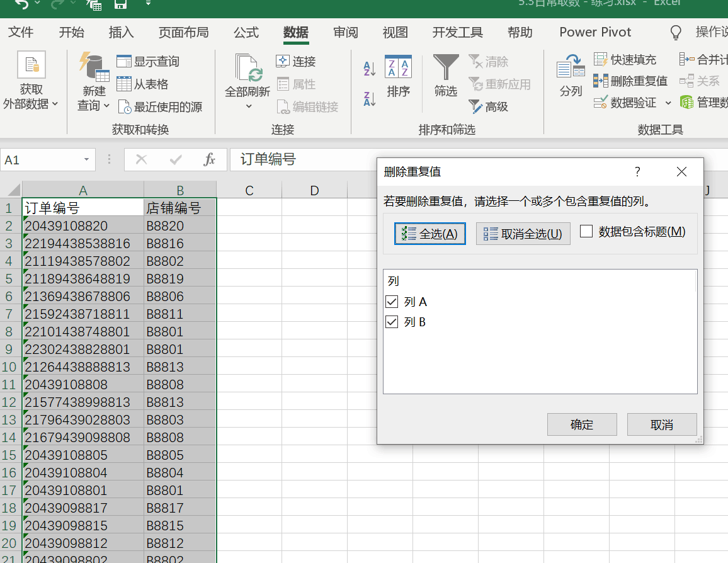728x563 pixels.
Task: Click Flash Fill (快速填充)
Action: (x=625, y=59)
